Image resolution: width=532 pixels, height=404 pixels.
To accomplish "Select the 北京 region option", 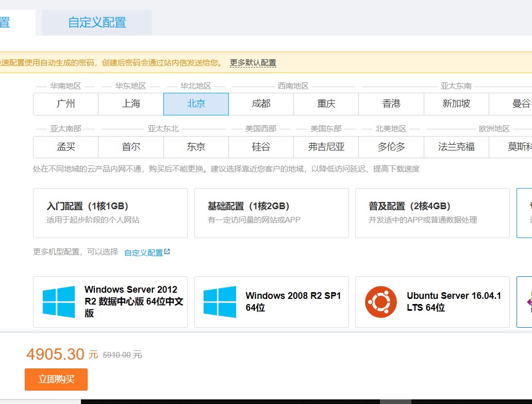I will click(196, 104).
